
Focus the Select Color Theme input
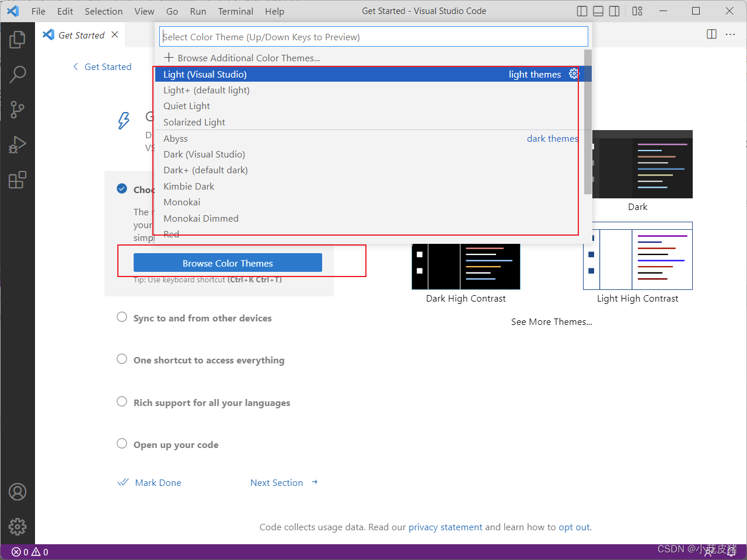373,36
